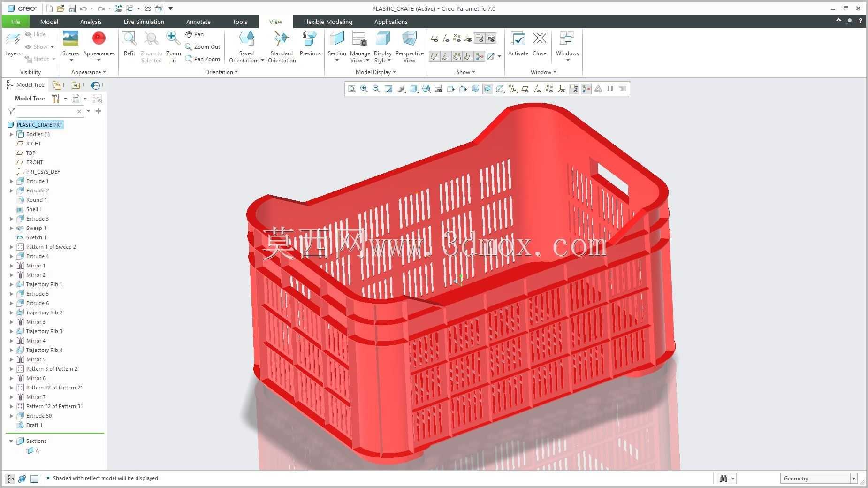868x488 pixels.
Task: Refit the model to the window
Action: click(x=129, y=44)
